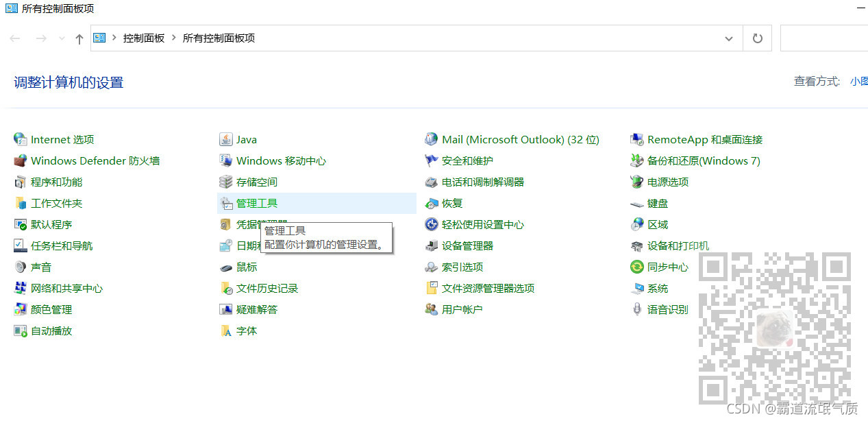Open the recent locations dropdown arrow
The image size is (868, 421).
coord(62,38)
